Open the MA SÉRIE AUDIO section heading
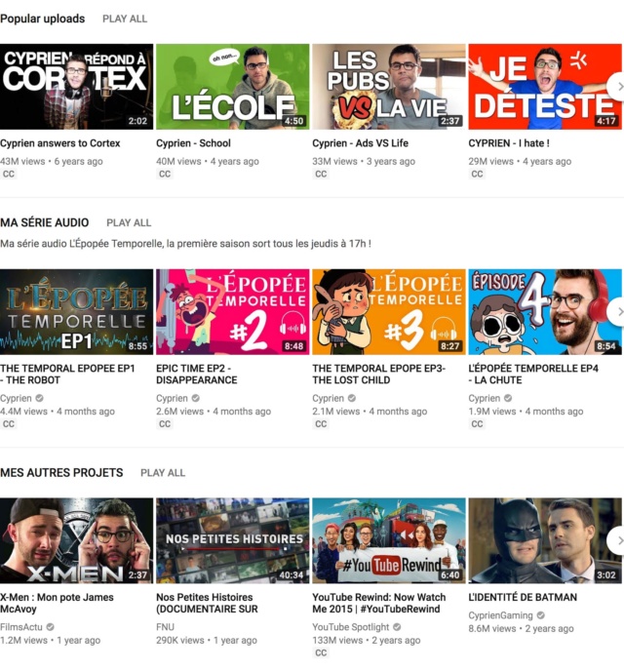The image size is (624, 672). (45, 222)
